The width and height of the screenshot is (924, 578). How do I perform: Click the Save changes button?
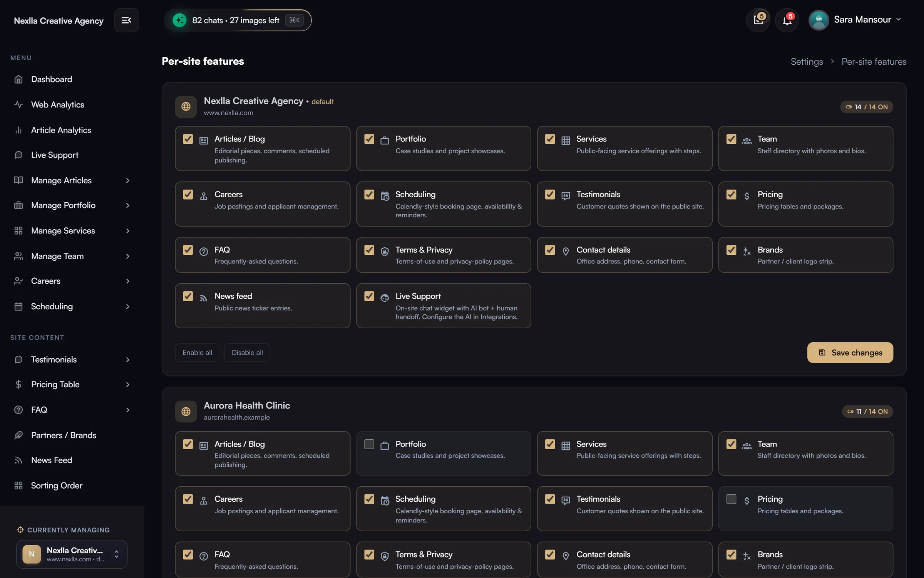click(850, 353)
